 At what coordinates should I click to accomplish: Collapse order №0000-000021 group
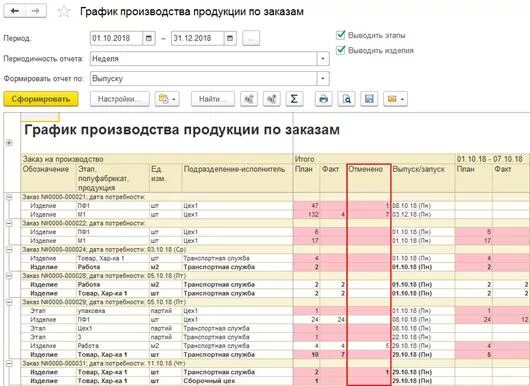coord(9,197)
